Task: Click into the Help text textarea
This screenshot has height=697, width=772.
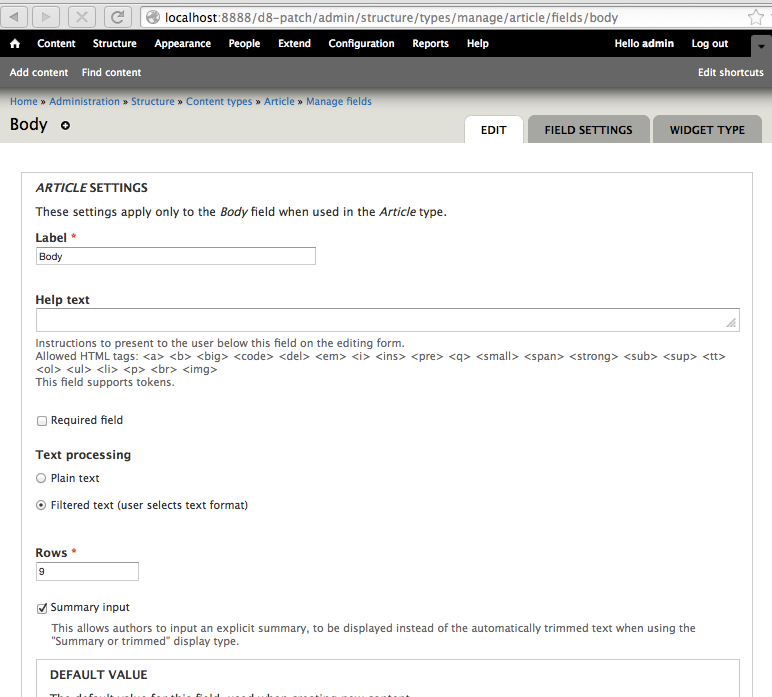Action: tap(387, 320)
